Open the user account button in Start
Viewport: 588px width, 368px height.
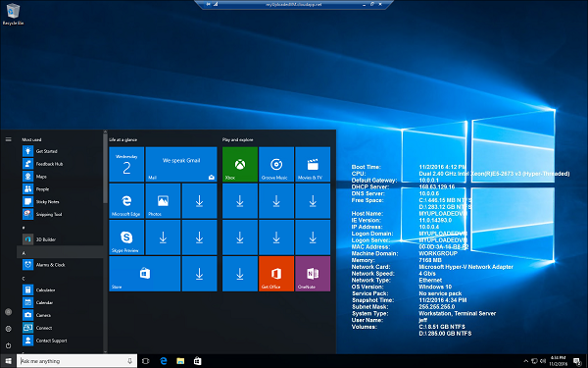coord(8,312)
